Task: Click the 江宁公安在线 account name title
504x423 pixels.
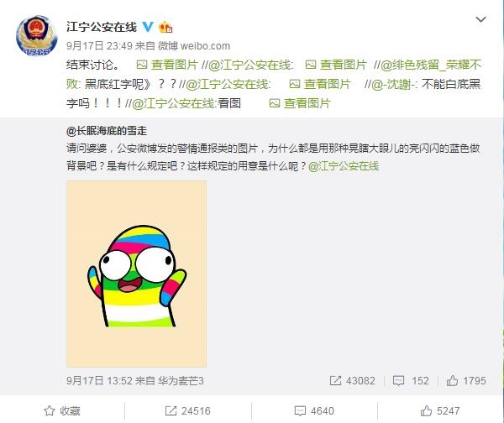Action: point(102,27)
